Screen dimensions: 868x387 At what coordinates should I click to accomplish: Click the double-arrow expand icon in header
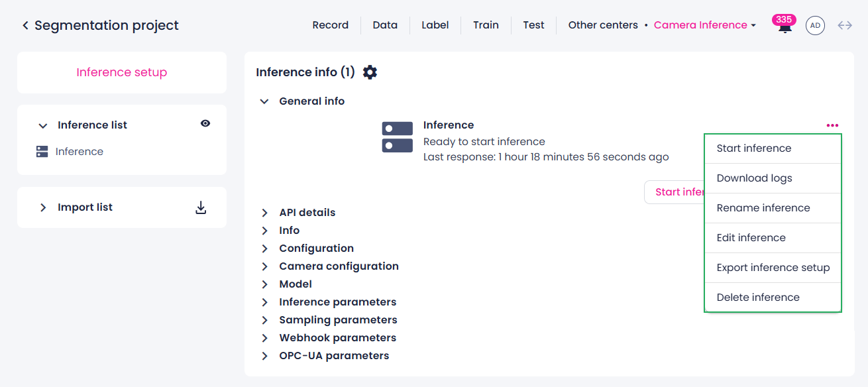(x=845, y=25)
